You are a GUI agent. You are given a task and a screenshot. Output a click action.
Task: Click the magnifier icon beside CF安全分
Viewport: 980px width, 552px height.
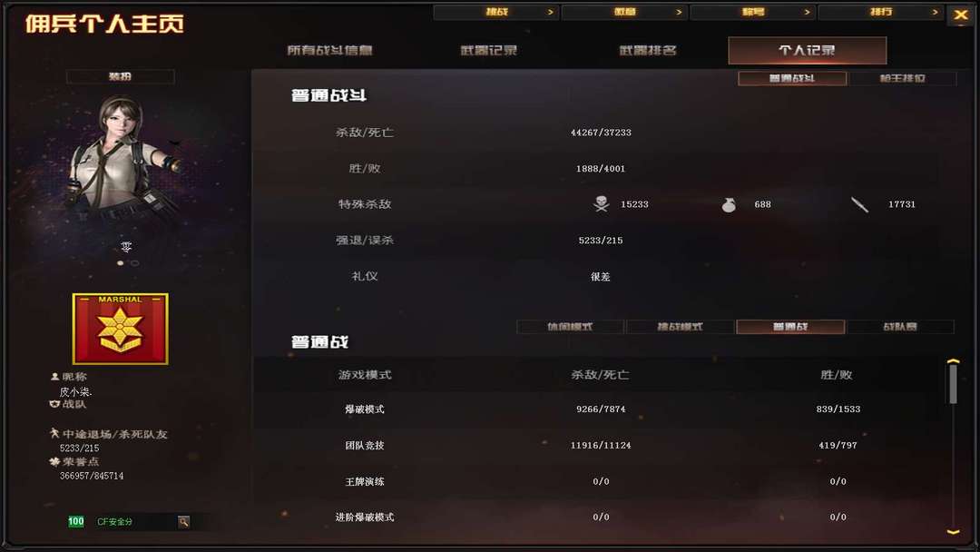coord(183,521)
